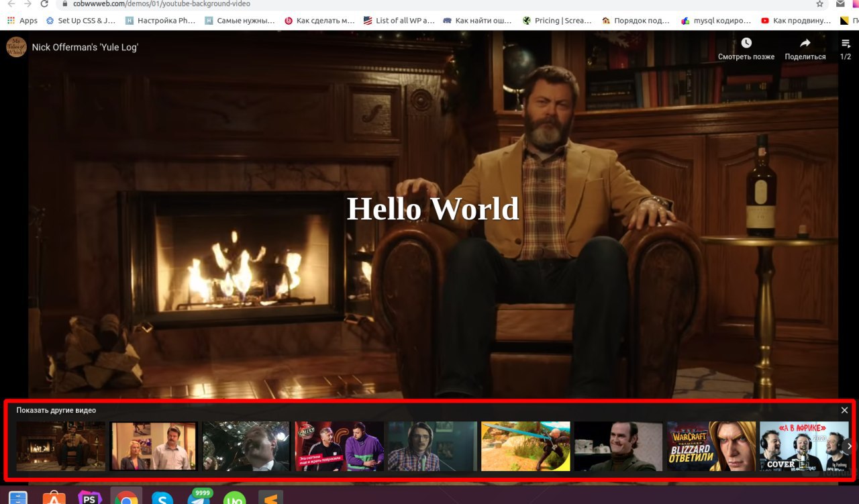The width and height of the screenshot is (859, 504).
Task: Open the 'List of all WP a…' bookmark
Action: click(399, 21)
